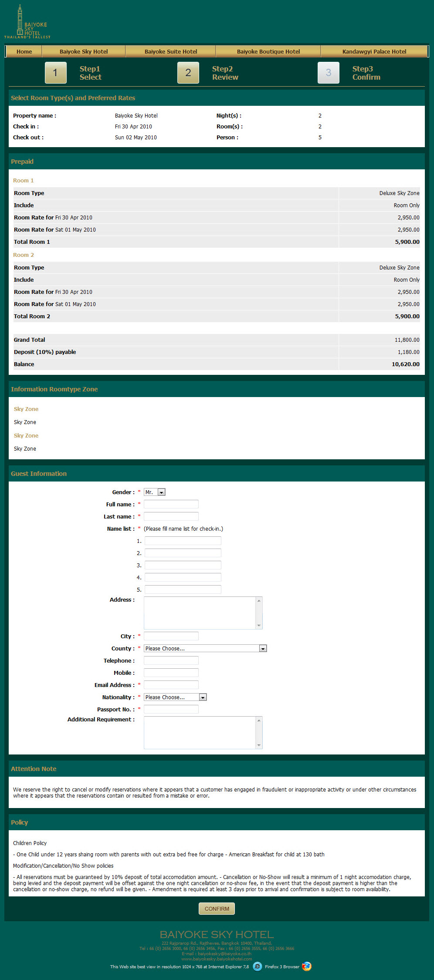Screen dimensions: 434x980
Task: Click the Room 2 heading
Action: click(23, 255)
